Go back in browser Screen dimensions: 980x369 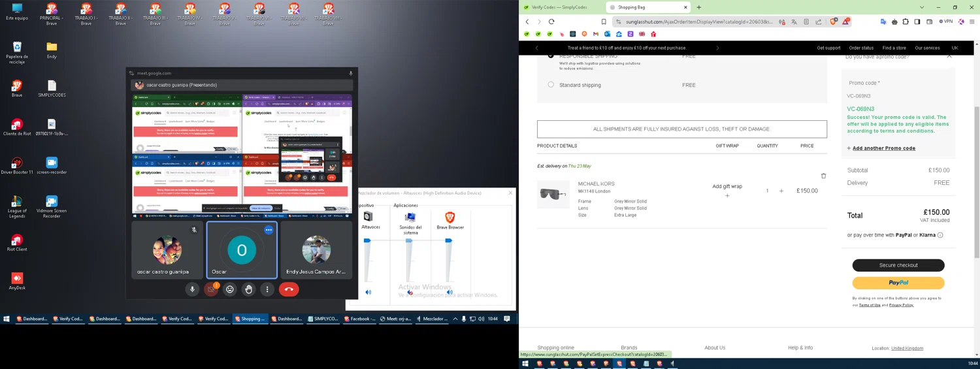527,22
